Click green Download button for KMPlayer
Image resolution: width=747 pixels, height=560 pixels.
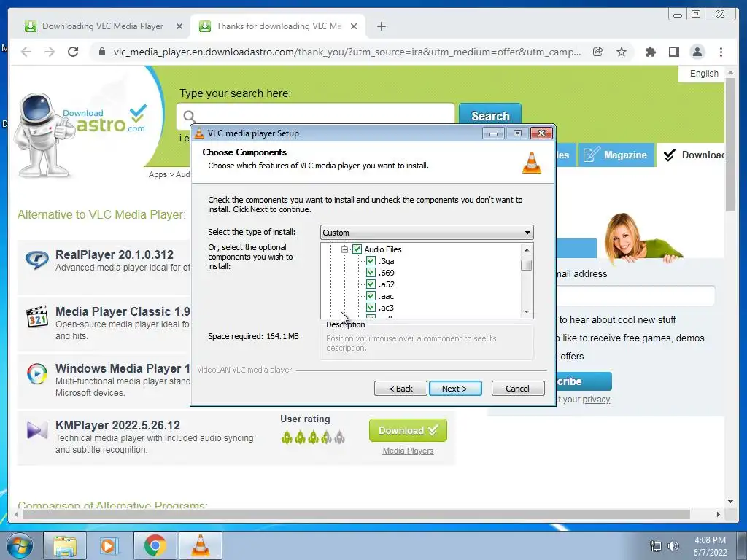[x=408, y=430]
